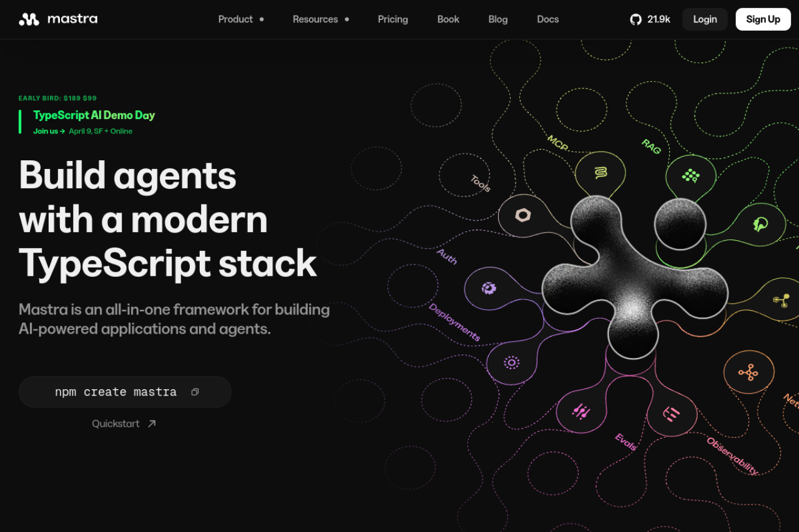Click the "Evals" label in the diagram
This screenshot has height=532, width=799.
click(x=625, y=442)
